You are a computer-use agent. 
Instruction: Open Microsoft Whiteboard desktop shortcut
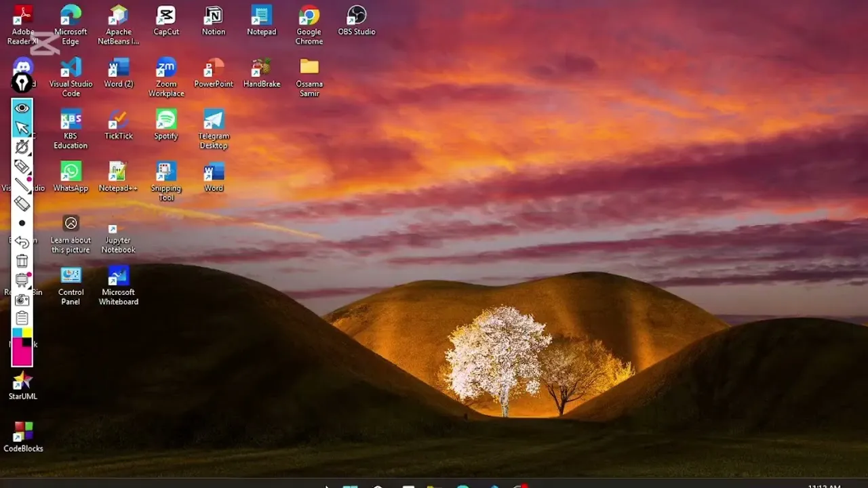click(x=119, y=286)
